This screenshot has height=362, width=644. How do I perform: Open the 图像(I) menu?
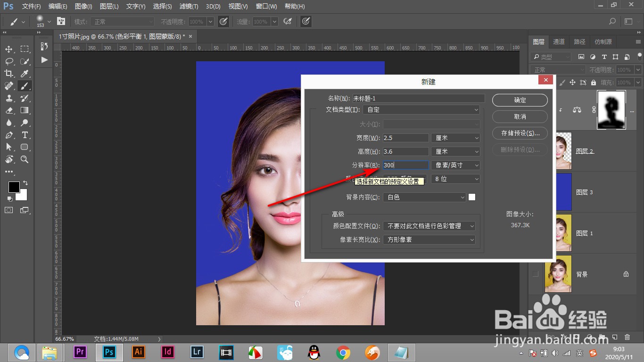[83, 7]
